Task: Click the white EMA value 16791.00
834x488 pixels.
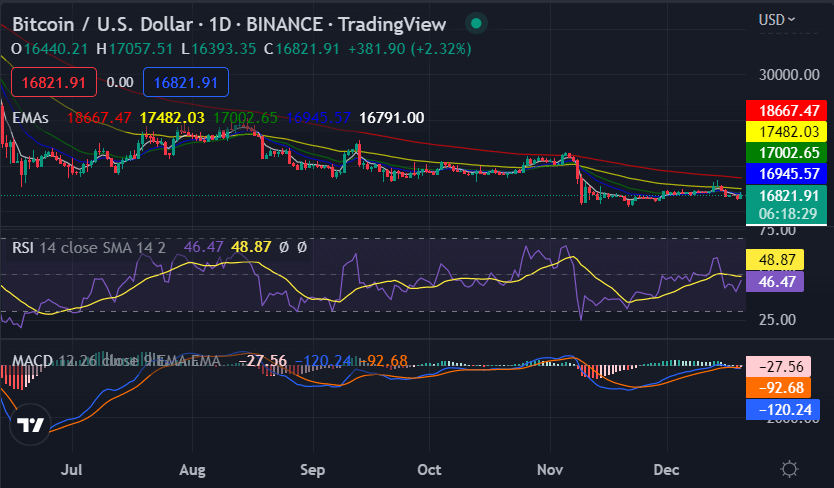Action: click(x=391, y=118)
